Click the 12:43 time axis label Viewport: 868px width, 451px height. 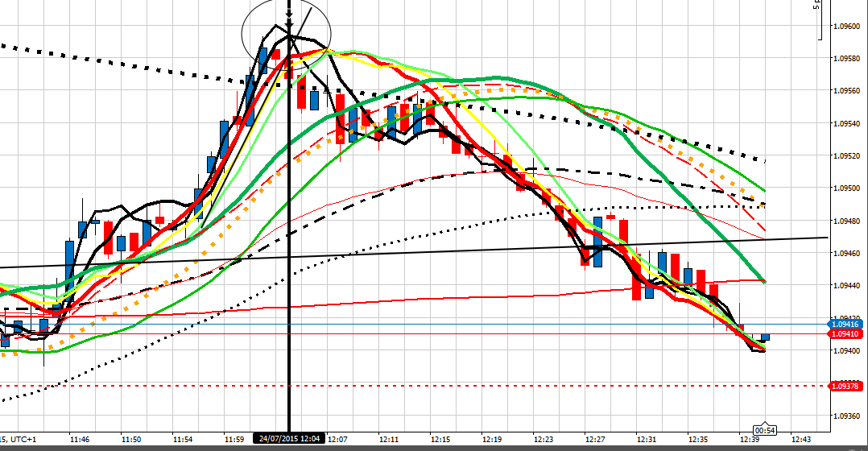[x=801, y=440]
